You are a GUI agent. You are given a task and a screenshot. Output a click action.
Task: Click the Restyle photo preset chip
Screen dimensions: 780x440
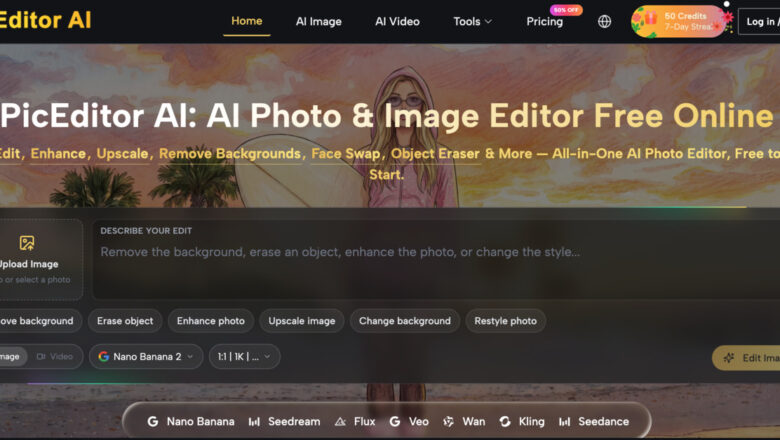pos(505,321)
